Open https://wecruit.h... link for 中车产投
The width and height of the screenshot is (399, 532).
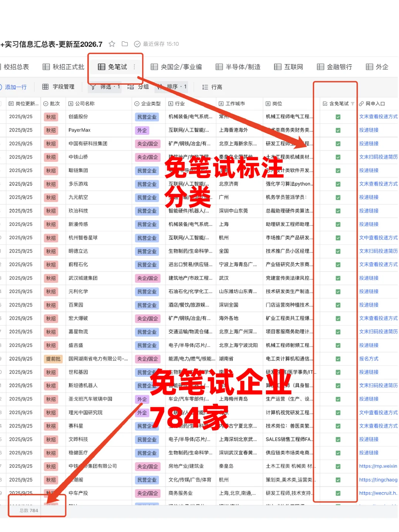point(378,493)
